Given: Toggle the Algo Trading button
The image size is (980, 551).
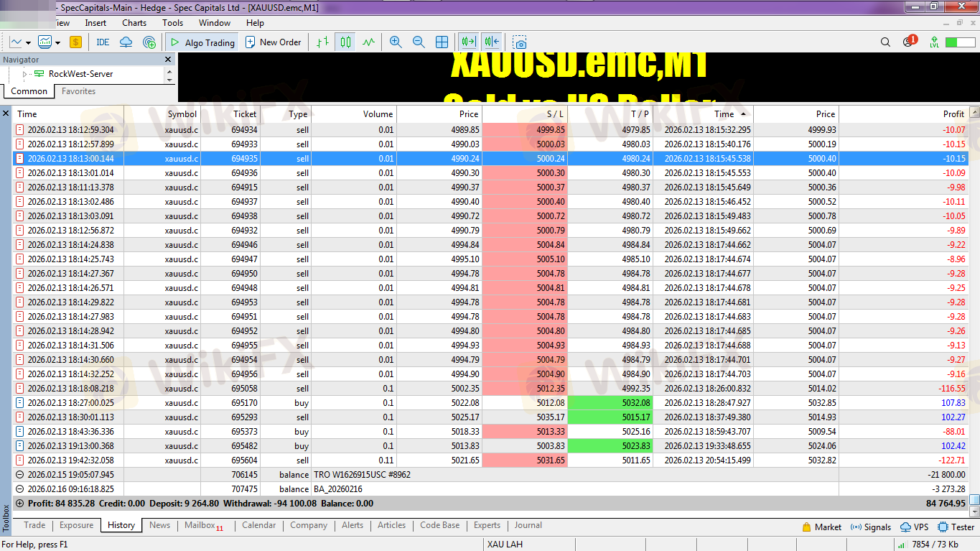Looking at the screenshot, I should [x=202, y=42].
